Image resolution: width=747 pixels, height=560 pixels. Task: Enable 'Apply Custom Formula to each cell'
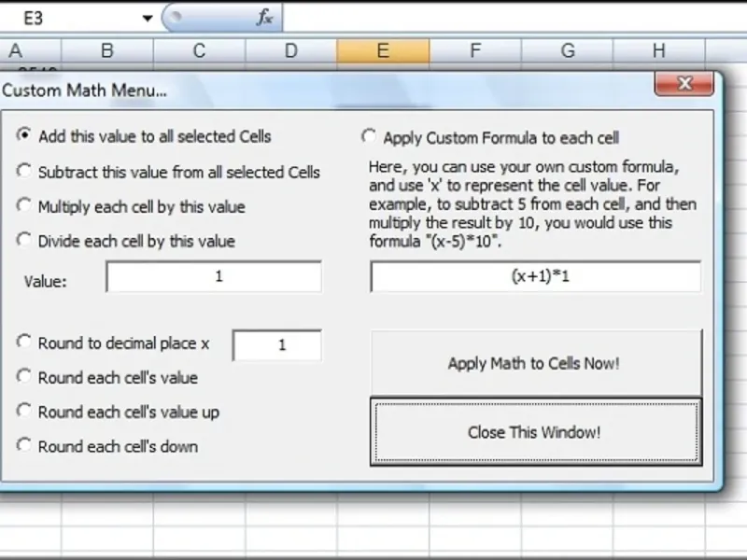370,137
